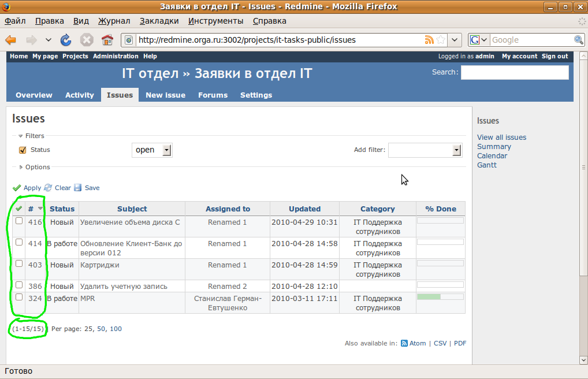Set 100 issues per page

[x=116, y=329]
